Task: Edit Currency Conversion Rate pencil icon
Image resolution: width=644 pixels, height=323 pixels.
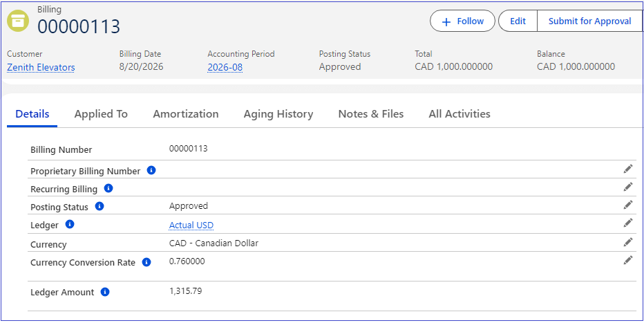Action: (627, 260)
